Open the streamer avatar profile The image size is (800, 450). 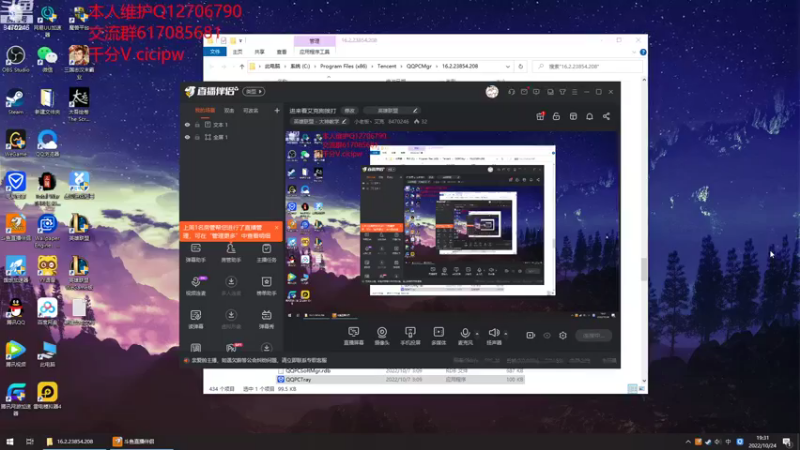click(492, 92)
